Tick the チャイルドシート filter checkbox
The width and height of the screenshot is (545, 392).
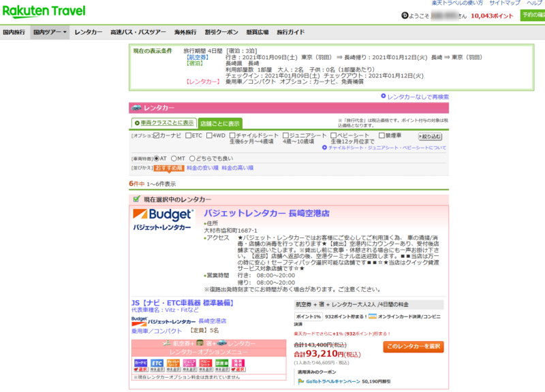point(232,135)
